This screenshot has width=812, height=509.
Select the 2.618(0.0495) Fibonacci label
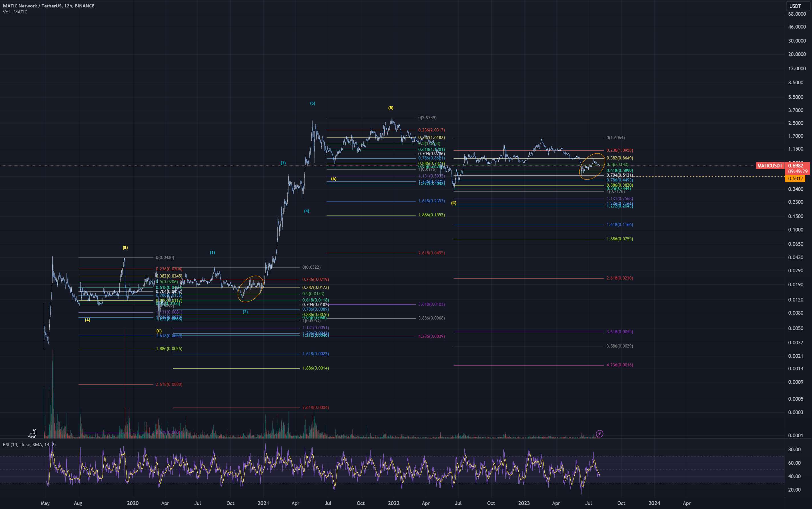point(432,253)
